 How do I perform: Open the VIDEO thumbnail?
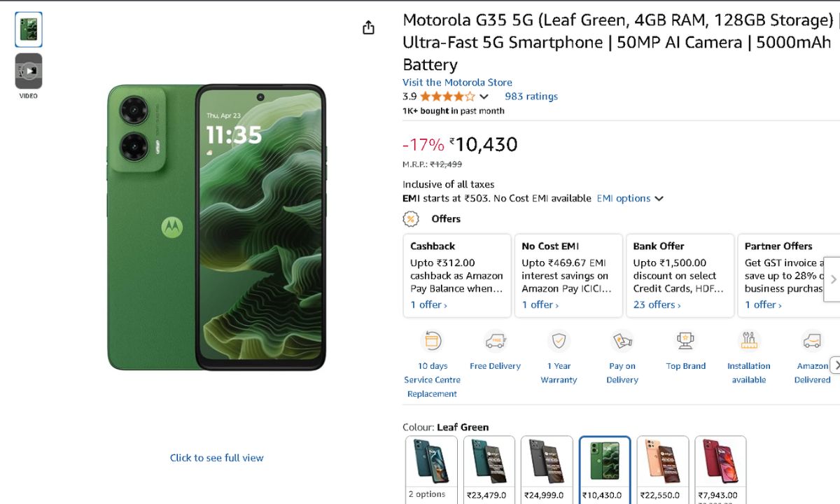click(29, 71)
